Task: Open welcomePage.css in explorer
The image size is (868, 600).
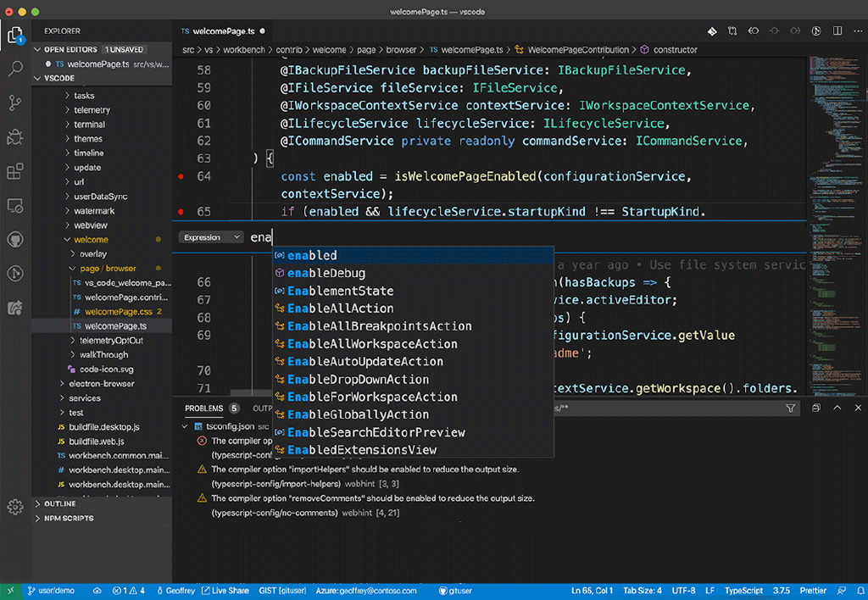Action: point(118,312)
